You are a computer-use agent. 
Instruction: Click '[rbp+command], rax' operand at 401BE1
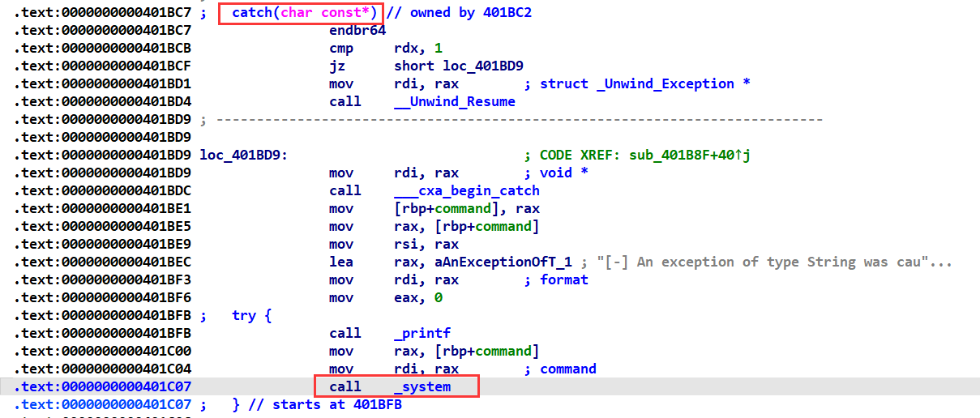[x=467, y=209]
